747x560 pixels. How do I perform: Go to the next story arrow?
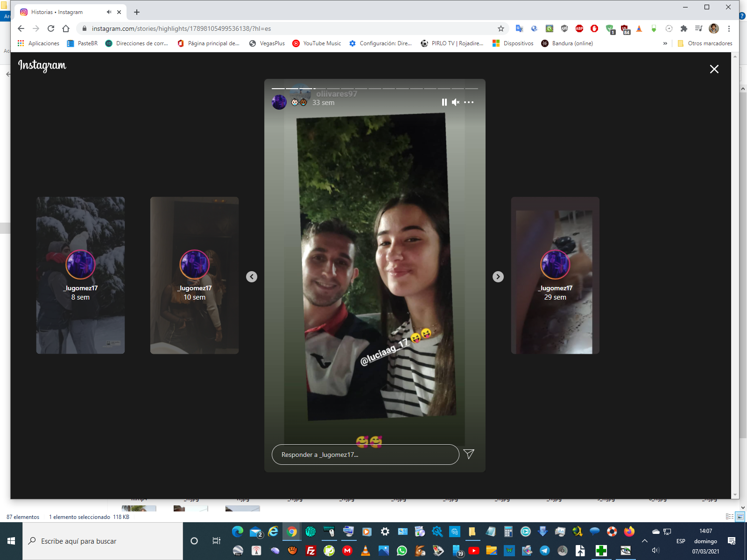(x=498, y=277)
